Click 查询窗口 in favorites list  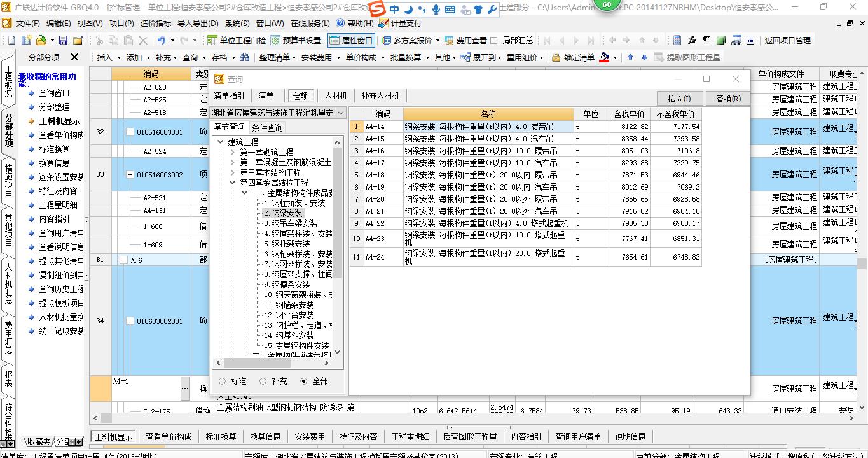(55, 93)
